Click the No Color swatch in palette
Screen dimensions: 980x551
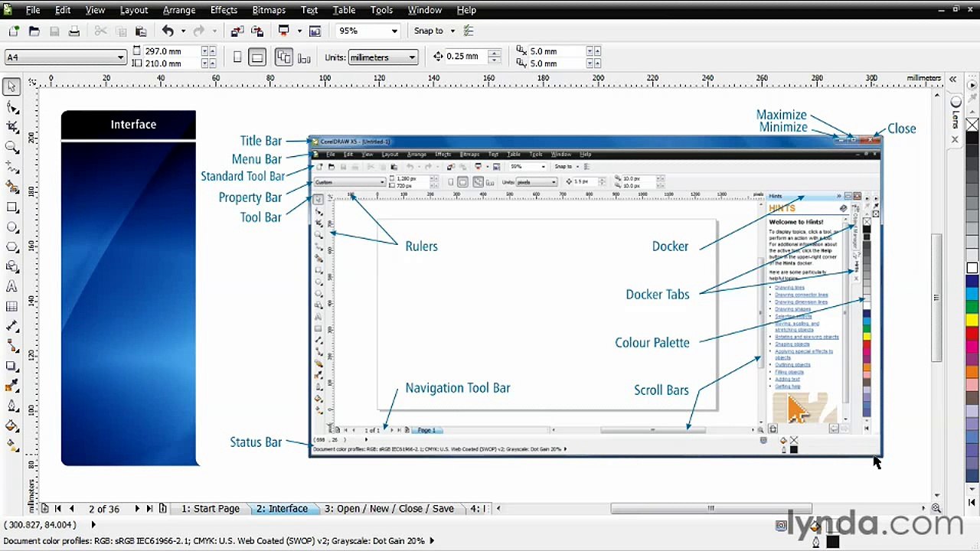[972, 125]
